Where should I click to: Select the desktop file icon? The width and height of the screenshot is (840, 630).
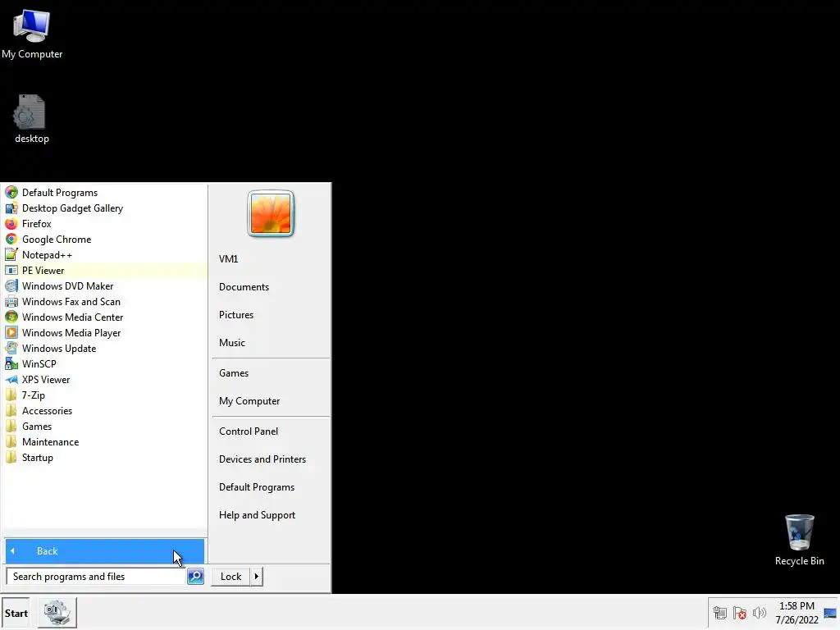(x=30, y=112)
